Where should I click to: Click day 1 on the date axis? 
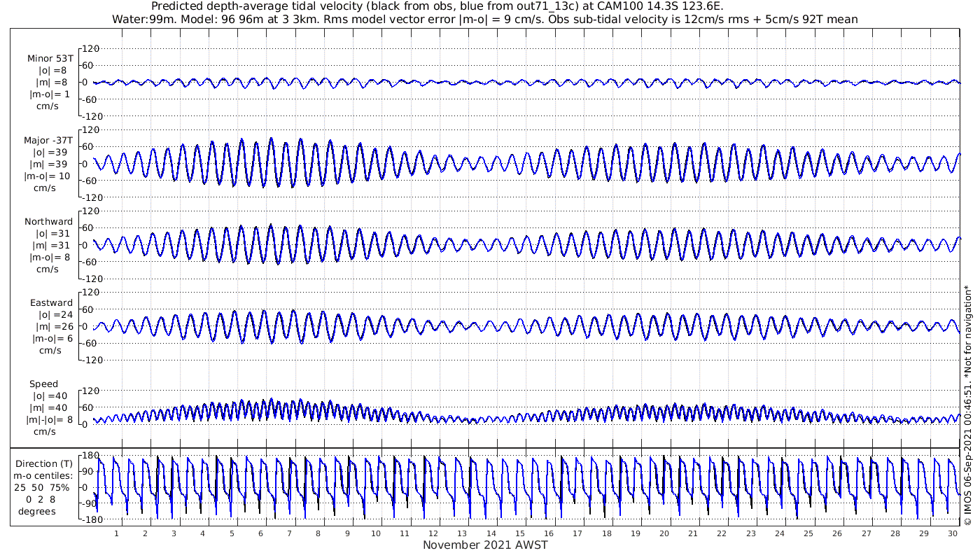[116, 533]
